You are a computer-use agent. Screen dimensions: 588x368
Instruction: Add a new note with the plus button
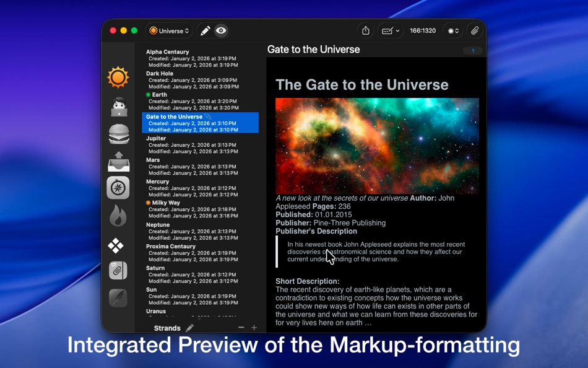254,328
